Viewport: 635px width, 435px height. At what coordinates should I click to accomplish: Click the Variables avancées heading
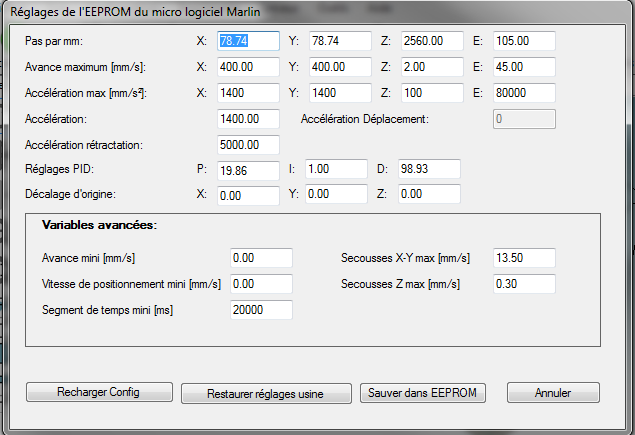click(x=99, y=225)
